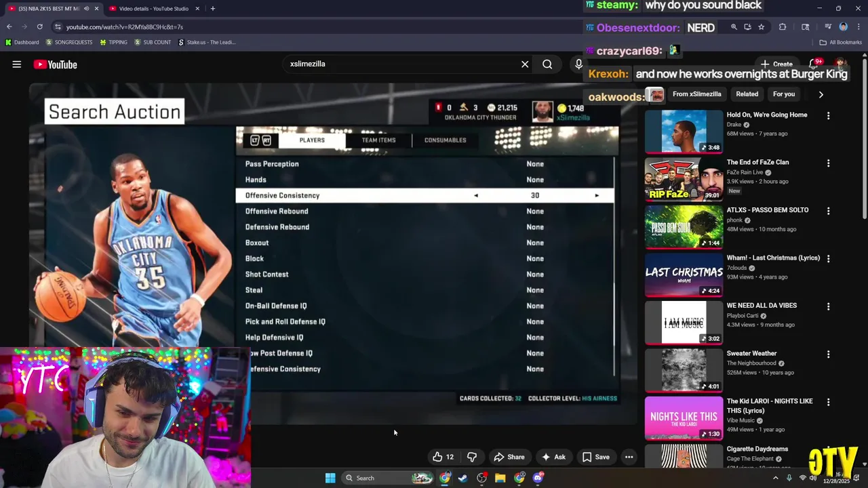Open the Sweater Weather title link
This screenshot has height=488, width=868.
pyautogui.click(x=751, y=353)
